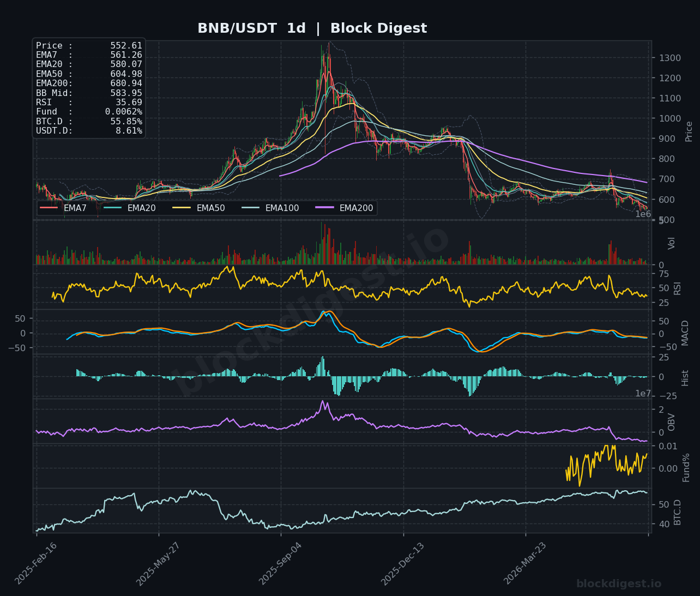Click the 'Vol' axis title
This screenshot has width=700, height=596.
672,243
